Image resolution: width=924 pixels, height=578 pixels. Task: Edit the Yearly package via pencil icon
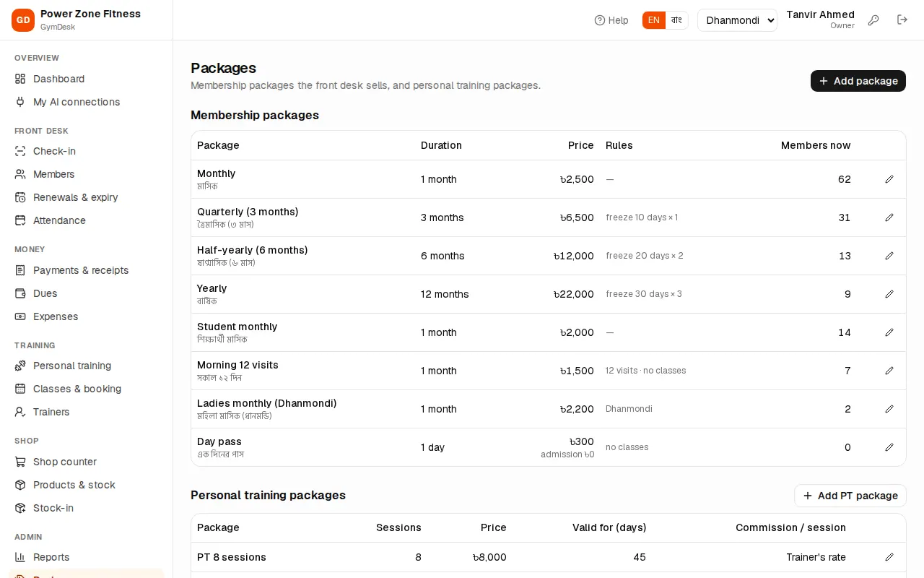[x=889, y=294]
